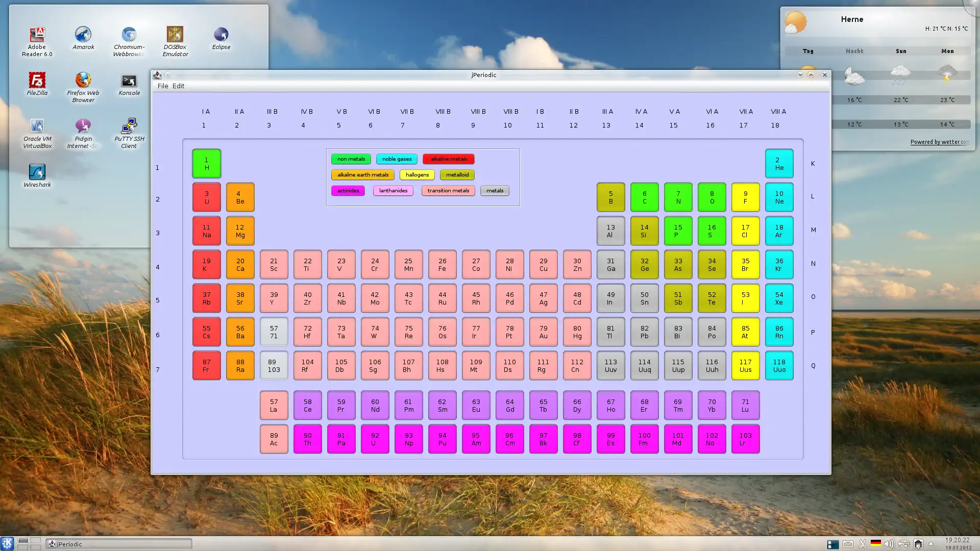Click the Hydrogen (H) element cell
Screen dimensions: 980x551
point(206,163)
